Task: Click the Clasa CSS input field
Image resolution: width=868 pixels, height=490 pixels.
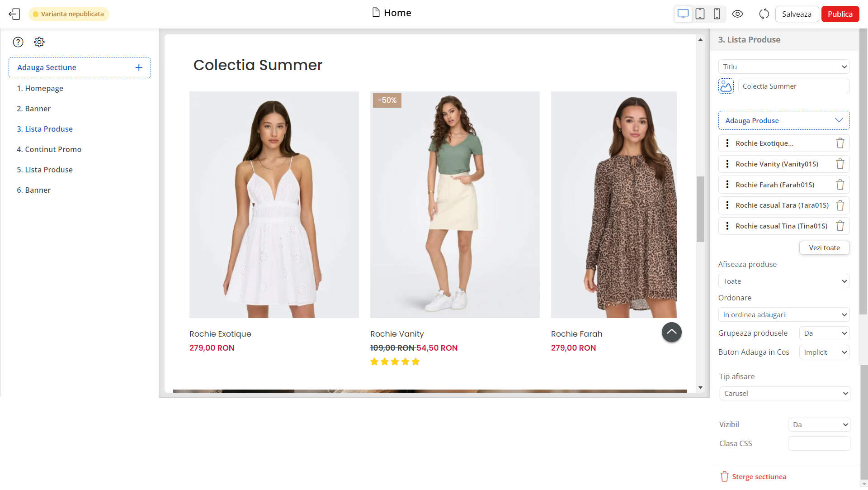Action: point(819,443)
